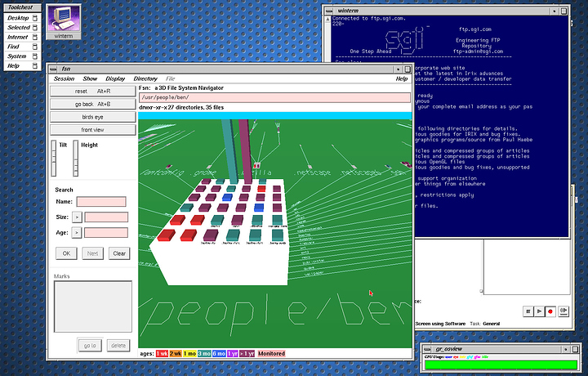Screen dimensions: 588x376
Task: Open the Directory menu in fsn
Action: coord(145,78)
